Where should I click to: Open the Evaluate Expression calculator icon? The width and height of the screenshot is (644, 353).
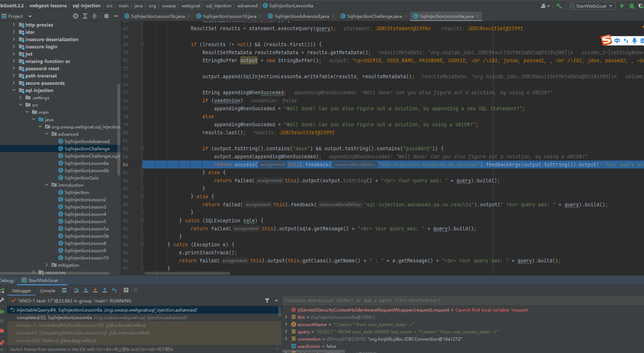click(126, 290)
